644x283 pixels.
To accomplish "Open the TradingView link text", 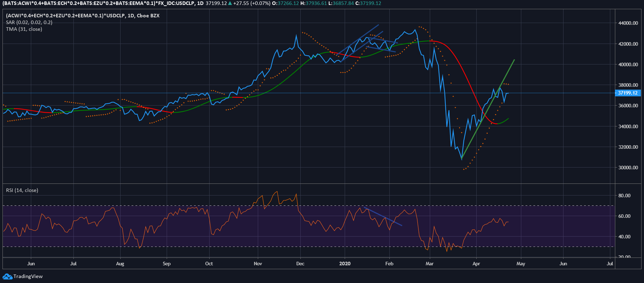I will tap(28, 276).
